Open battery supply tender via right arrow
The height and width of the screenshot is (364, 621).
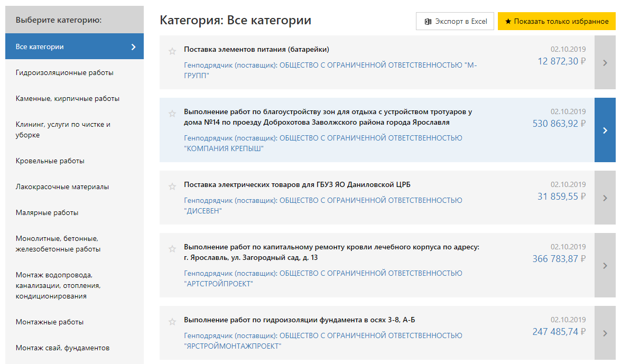605,63
